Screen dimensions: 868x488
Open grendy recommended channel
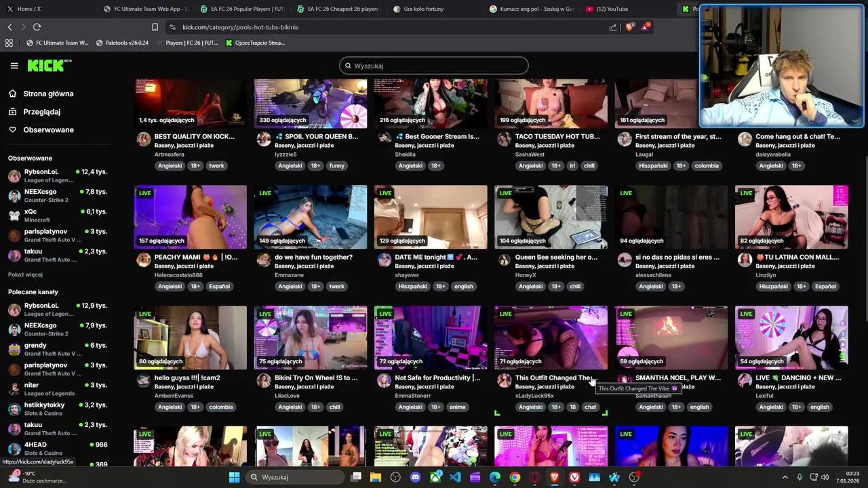[58, 349]
